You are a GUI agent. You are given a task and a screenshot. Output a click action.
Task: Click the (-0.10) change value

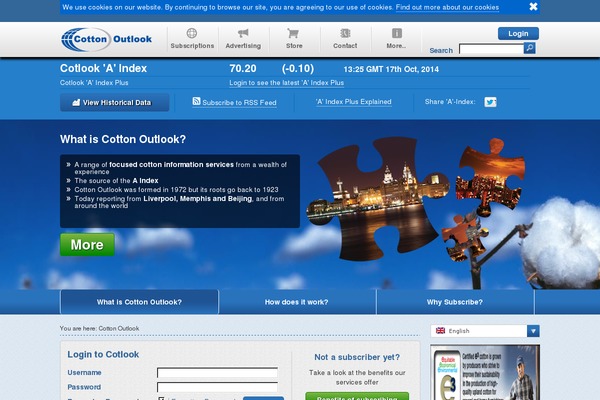(x=298, y=69)
